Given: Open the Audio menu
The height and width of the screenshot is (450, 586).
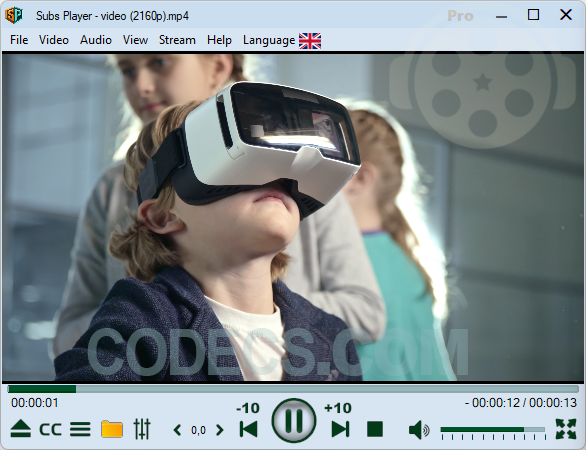Looking at the screenshot, I should tap(96, 40).
